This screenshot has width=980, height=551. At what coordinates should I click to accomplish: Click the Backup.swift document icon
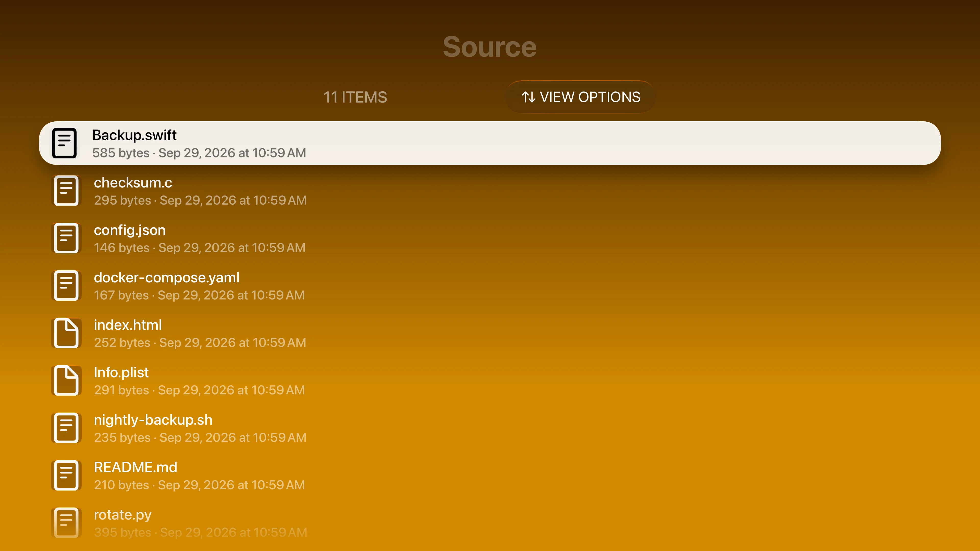point(64,143)
